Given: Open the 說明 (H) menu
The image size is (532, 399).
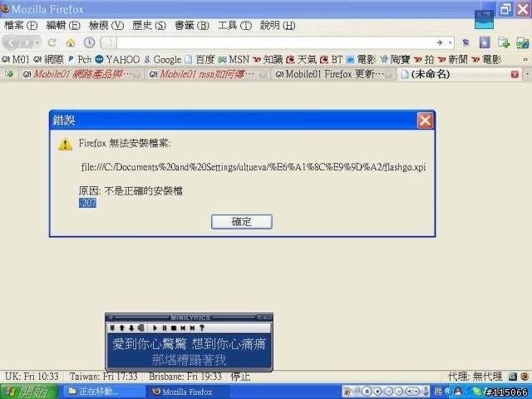Looking at the screenshot, I should (x=278, y=26).
